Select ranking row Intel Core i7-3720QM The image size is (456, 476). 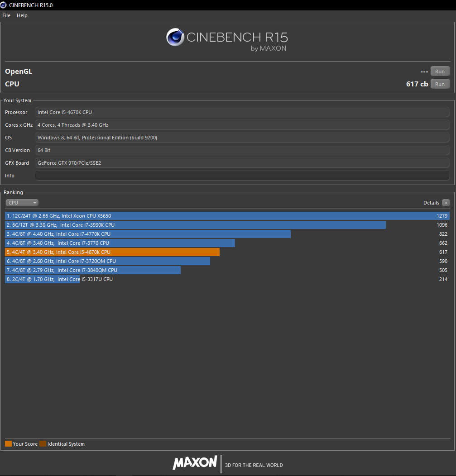(227, 261)
